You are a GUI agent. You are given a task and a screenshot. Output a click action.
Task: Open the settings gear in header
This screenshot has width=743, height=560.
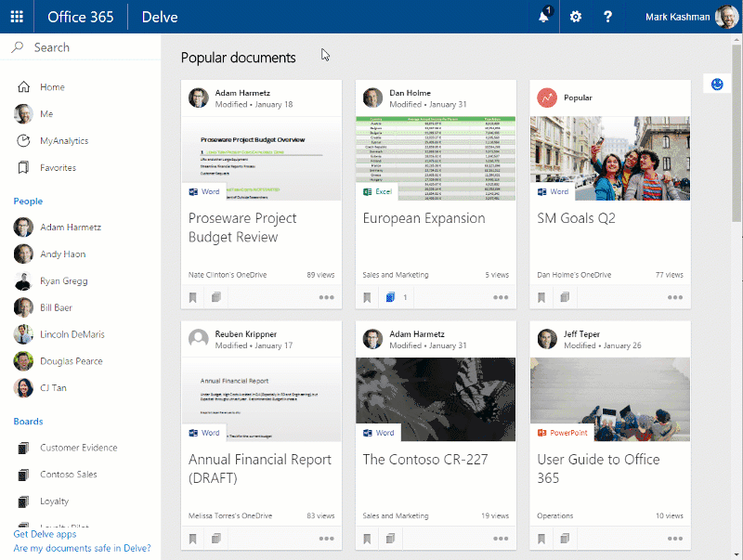point(575,17)
